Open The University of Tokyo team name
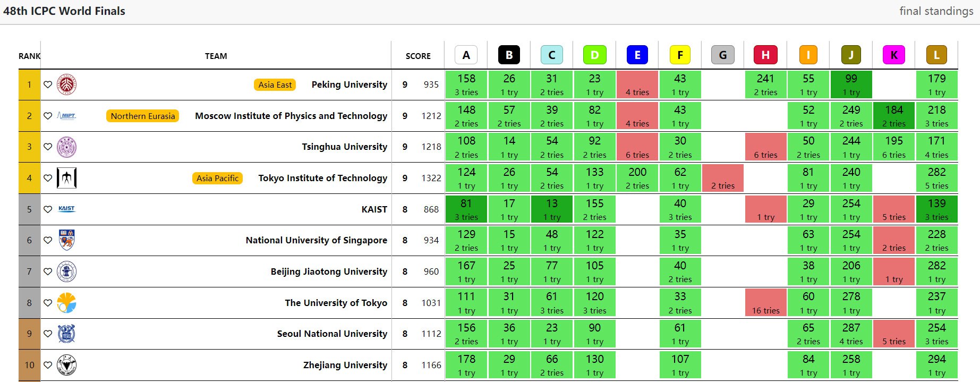The width and height of the screenshot is (980, 382). click(x=336, y=303)
